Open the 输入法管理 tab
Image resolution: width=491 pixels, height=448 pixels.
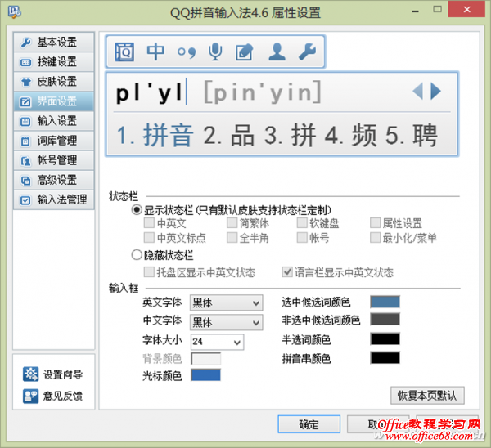pos(53,200)
